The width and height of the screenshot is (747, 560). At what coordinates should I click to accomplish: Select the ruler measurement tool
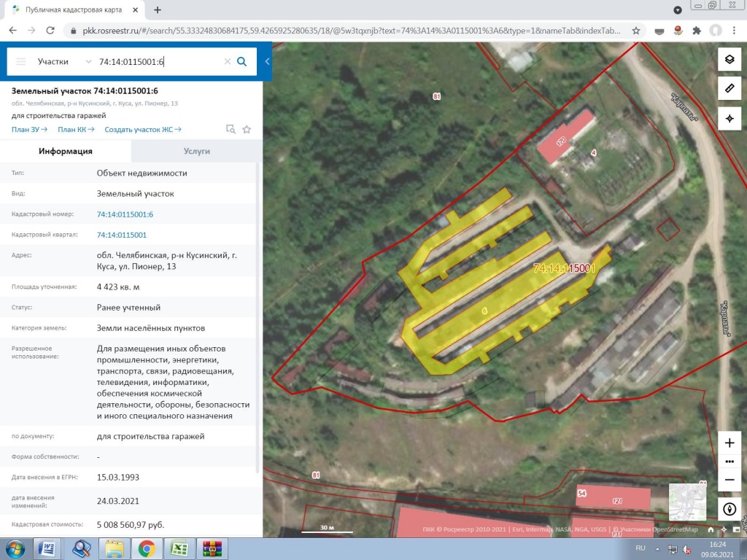[729, 88]
